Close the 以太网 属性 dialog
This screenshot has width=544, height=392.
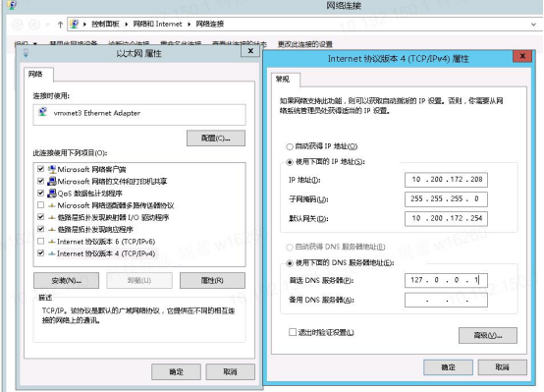click(x=250, y=51)
